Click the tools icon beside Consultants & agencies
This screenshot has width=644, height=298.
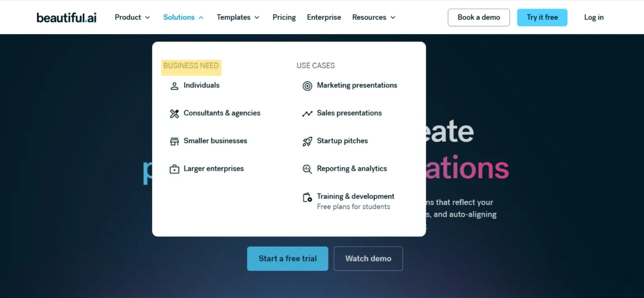pyautogui.click(x=174, y=114)
